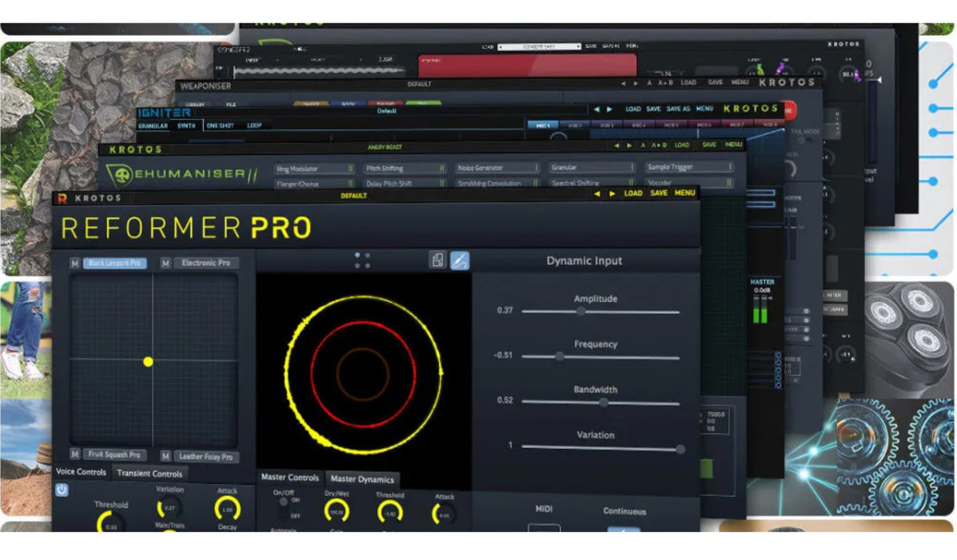Screen dimensions: 957x560
Task: Click next preset arrow in Igniter
Action: [x=609, y=109]
